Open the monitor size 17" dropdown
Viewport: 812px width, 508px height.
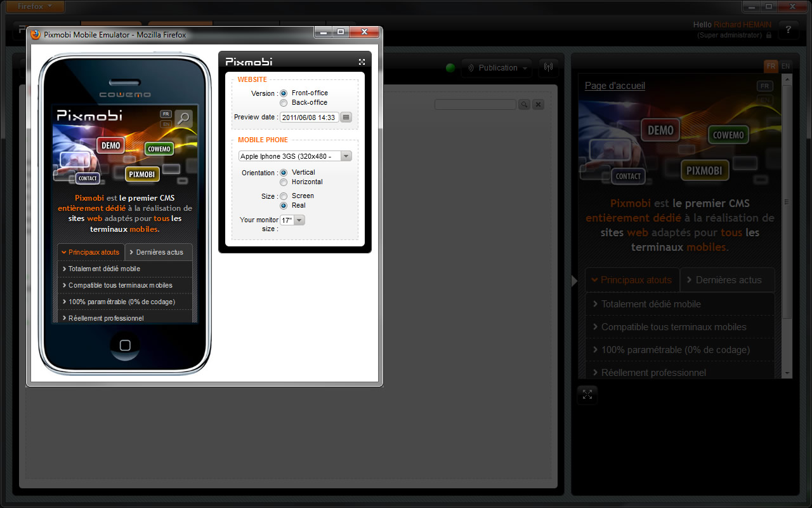[292, 220]
